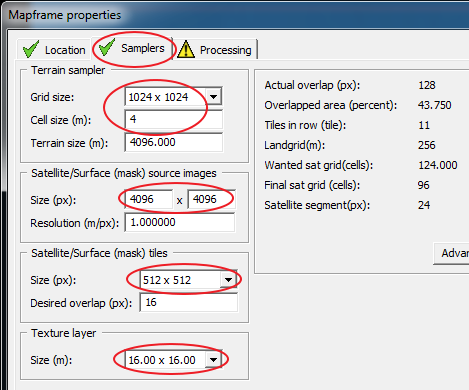
Task: Click the Actual overlap (px) label
Action: click(312, 85)
